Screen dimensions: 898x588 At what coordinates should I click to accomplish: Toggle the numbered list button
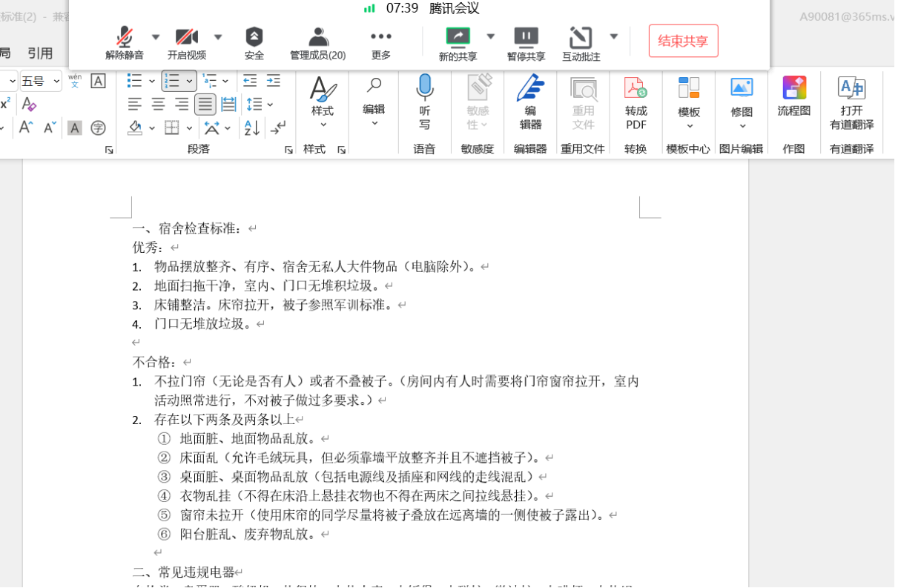[x=172, y=81]
